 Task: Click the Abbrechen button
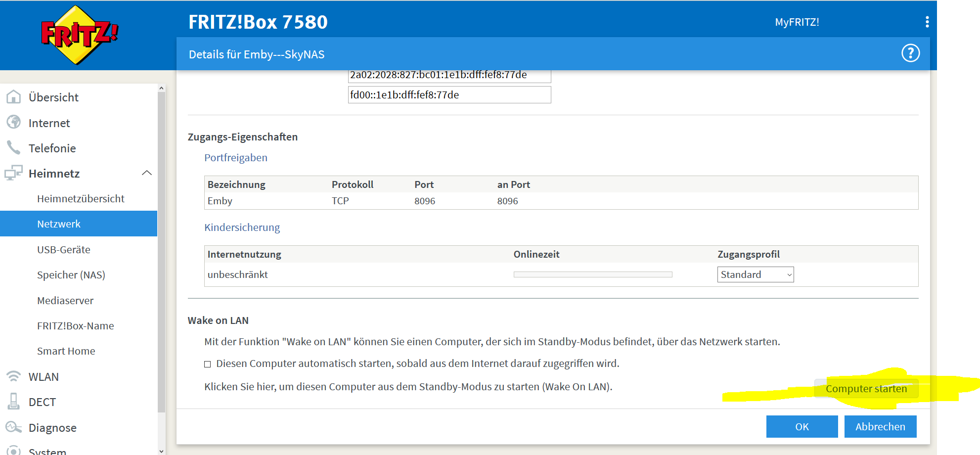(880, 426)
